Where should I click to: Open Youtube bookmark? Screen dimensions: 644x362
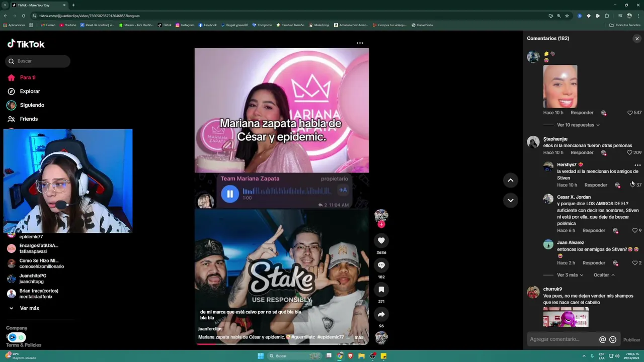pos(68,25)
